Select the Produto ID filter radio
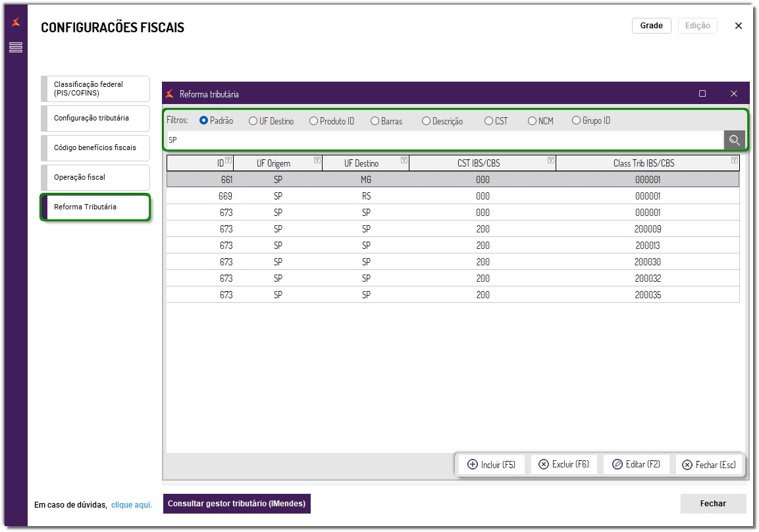The width and height of the screenshot is (759, 532). [x=313, y=121]
